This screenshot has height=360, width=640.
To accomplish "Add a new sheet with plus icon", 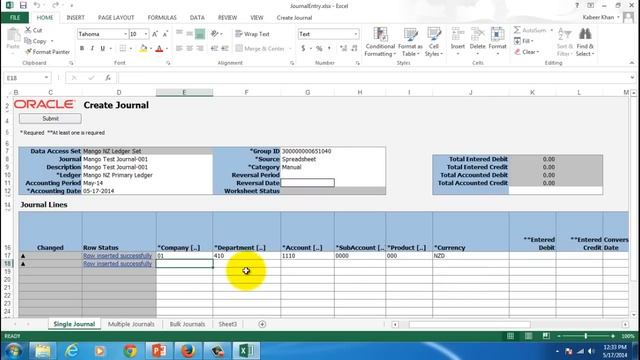I will [x=262, y=324].
